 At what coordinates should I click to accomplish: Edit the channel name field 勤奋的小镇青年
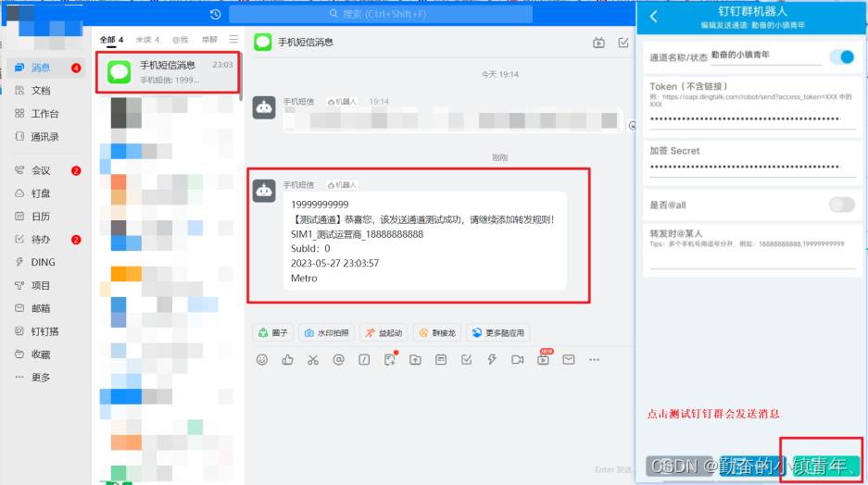pyautogui.click(x=765, y=56)
